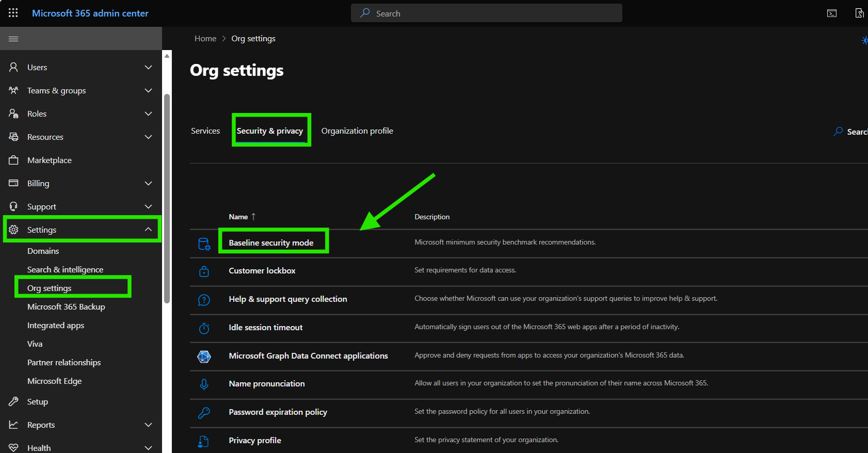
Task: Open Password expiration policy setting
Action: click(278, 412)
